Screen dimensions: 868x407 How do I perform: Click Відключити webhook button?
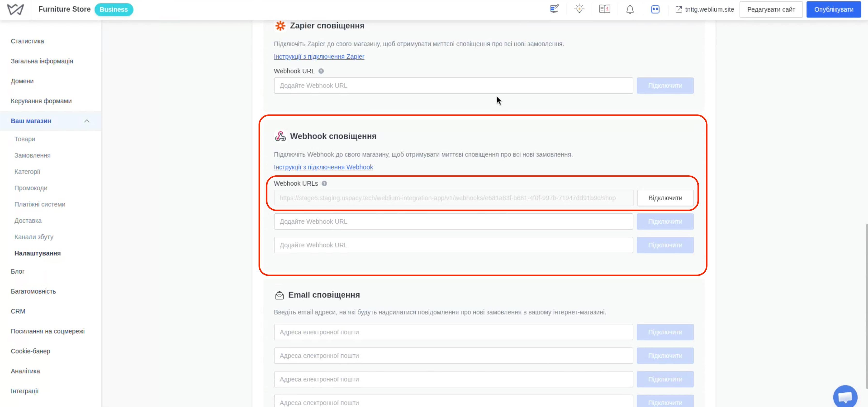coord(665,198)
